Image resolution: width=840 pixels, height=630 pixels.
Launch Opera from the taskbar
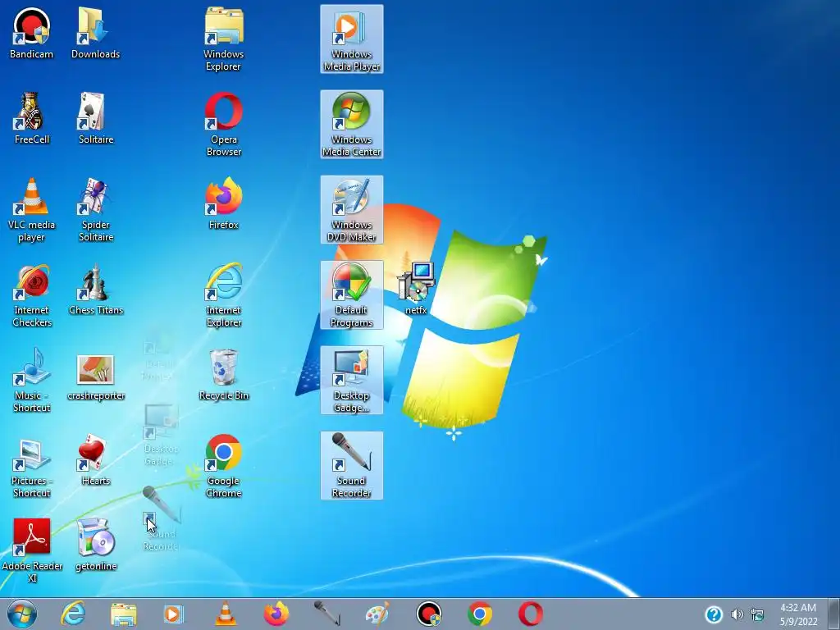[531, 614]
